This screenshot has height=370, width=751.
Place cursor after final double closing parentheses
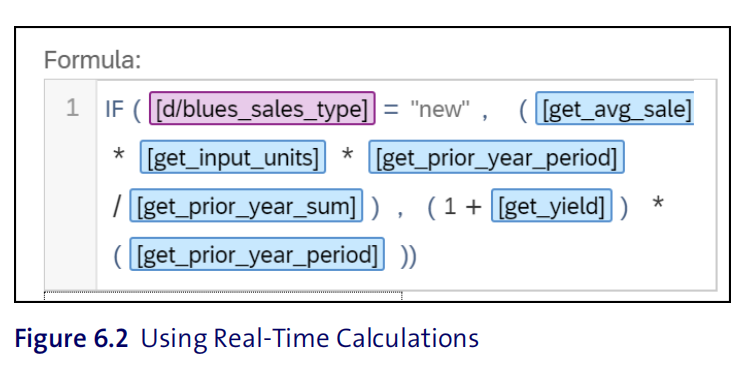pyautogui.click(x=418, y=256)
